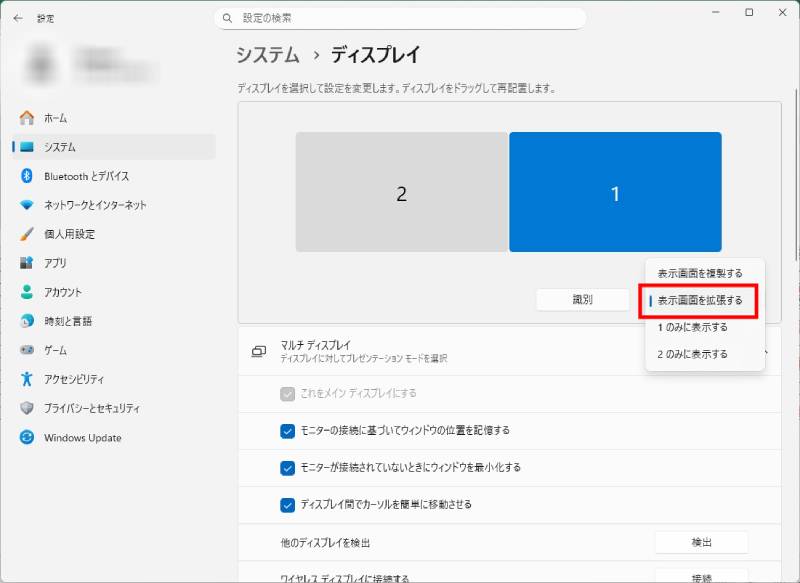Click the Home icon in sidebar
This screenshot has height=583, width=800.
[27, 118]
